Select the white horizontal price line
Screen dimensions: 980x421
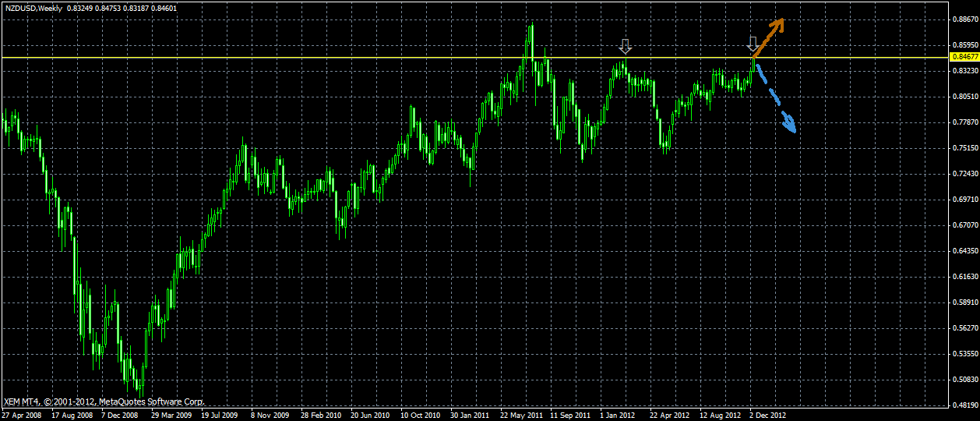pos(475,58)
